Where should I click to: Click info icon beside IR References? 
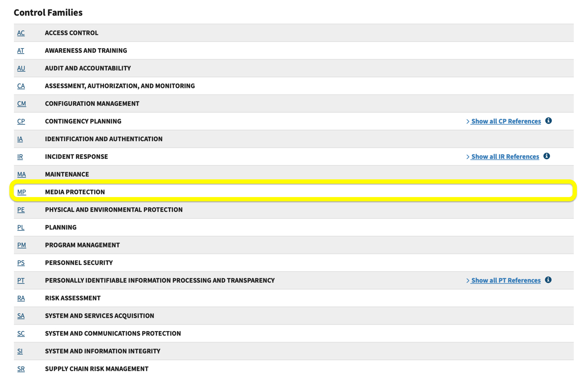point(546,156)
